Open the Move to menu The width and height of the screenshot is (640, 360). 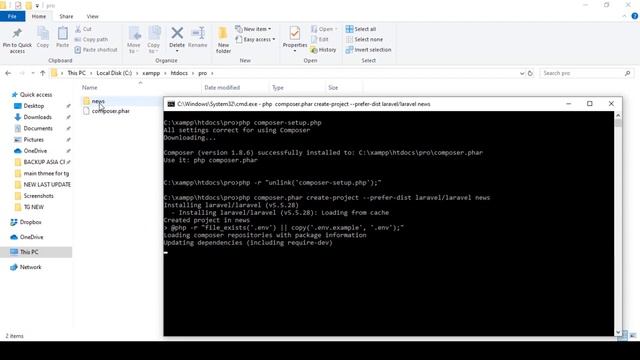134,40
